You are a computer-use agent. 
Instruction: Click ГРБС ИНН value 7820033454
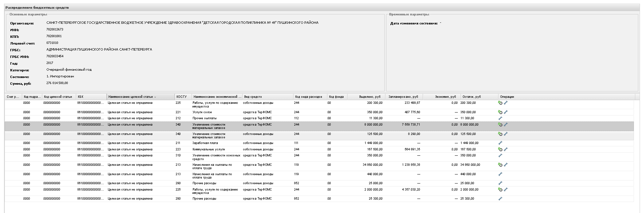[x=55, y=56]
